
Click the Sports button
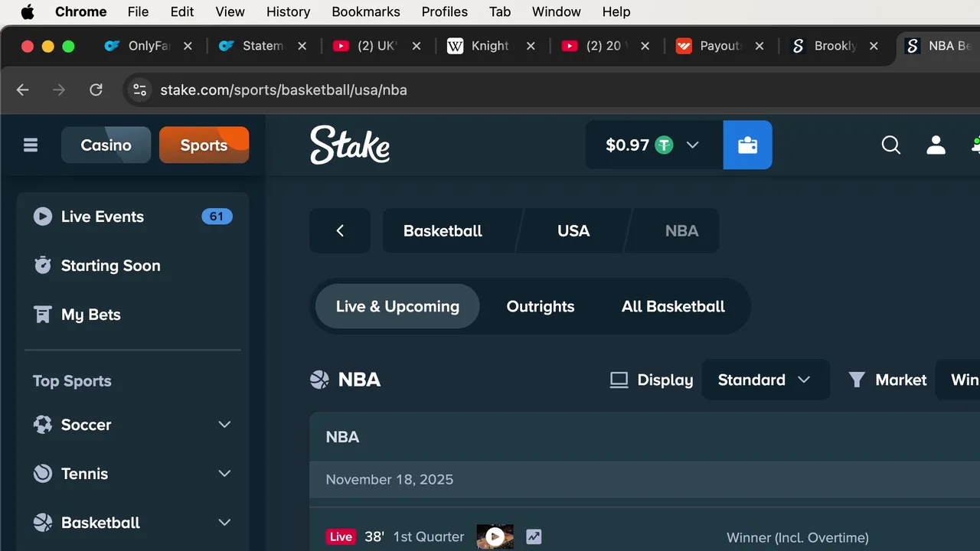tap(204, 145)
